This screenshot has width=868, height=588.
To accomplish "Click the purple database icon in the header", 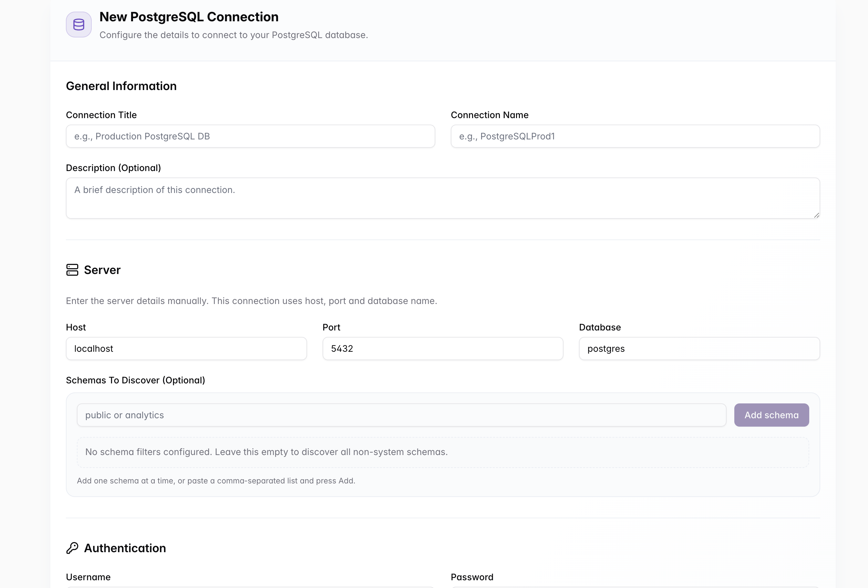I will click(x=79, y=25).
